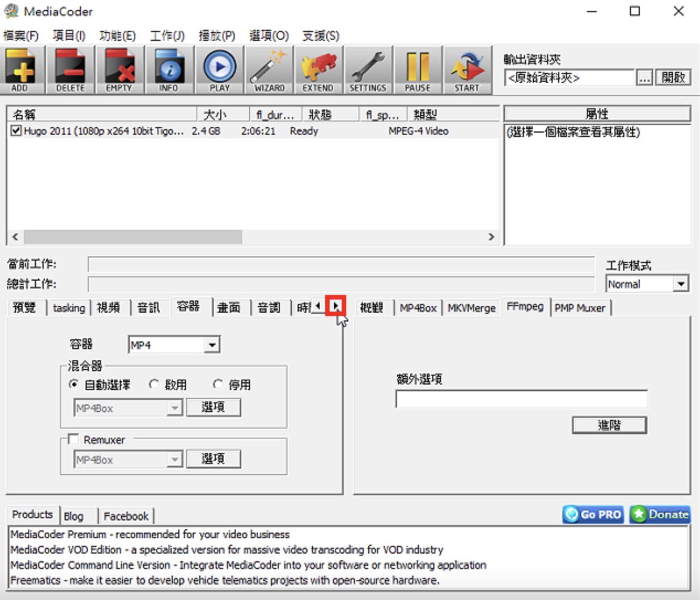Open the EXTEND puzzle icon
This screenshot has width=700, height=600.
pyautogui.click(x=319, y=70)
